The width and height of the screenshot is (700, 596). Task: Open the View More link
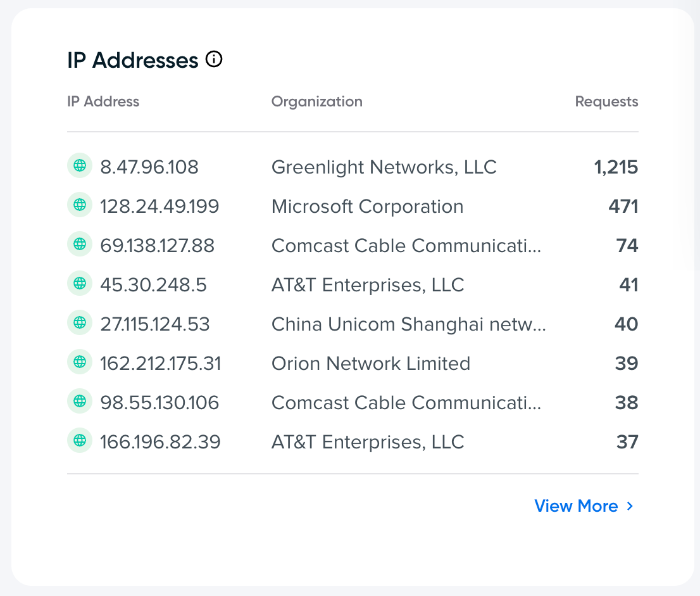(x=576, y=506)
